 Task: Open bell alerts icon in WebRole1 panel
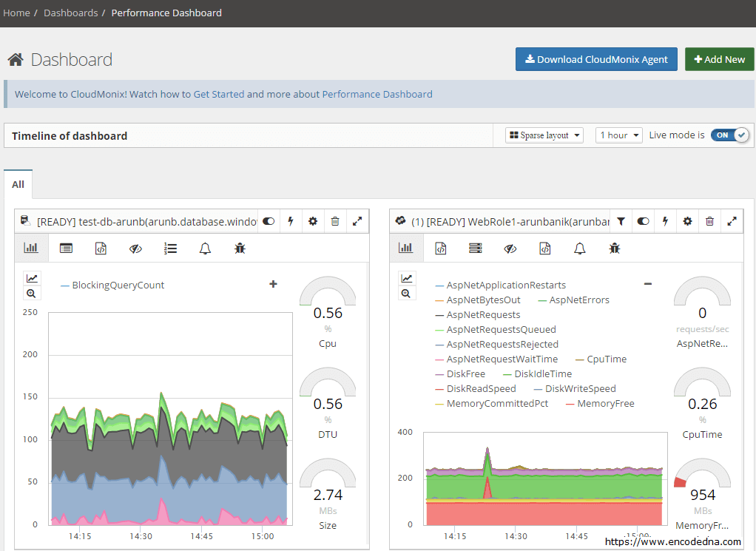click(x=579, y=249)
